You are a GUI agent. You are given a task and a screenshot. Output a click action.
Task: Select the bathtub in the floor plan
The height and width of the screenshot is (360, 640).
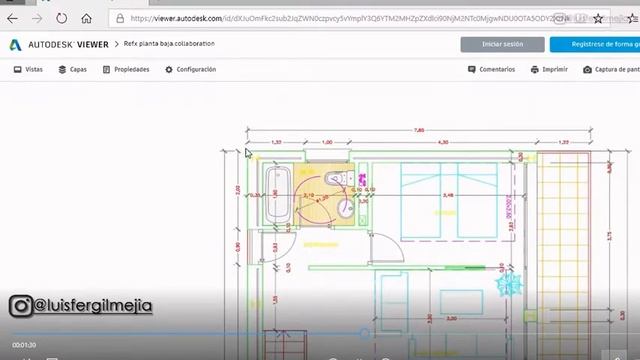pos(278,195)
